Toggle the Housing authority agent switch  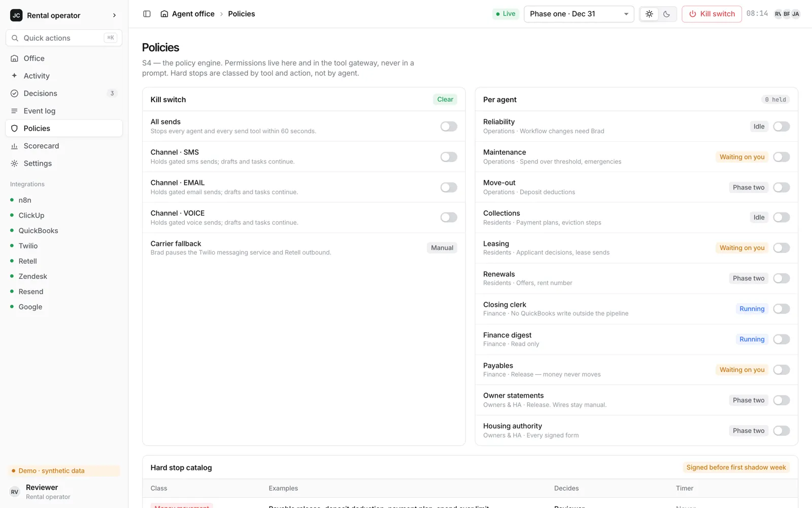[782, 431]
